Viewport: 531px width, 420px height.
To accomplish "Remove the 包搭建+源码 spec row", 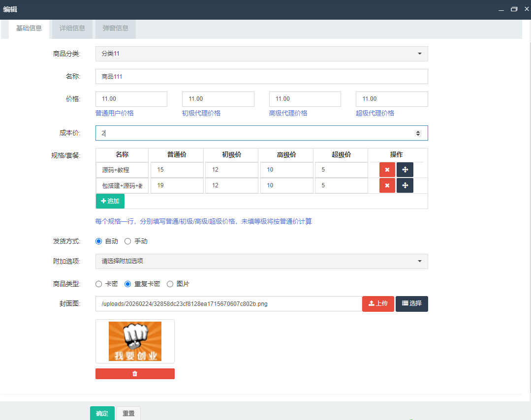I will pos(387,185).
